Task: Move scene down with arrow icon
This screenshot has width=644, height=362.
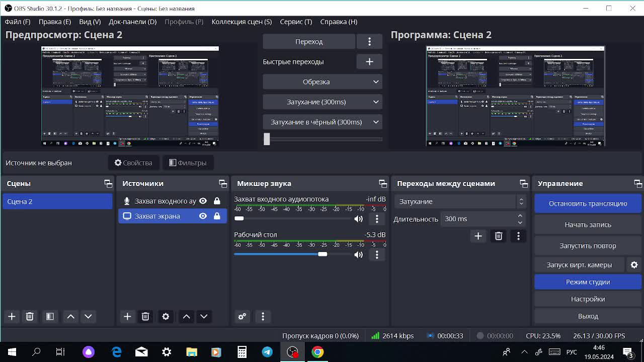Action: point(88,316)
